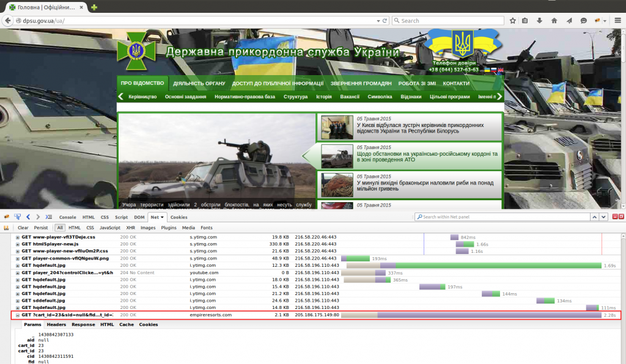Expand the GET html5player-new.js request
Screen dimensions: 626x364
[x=18, y=244]
